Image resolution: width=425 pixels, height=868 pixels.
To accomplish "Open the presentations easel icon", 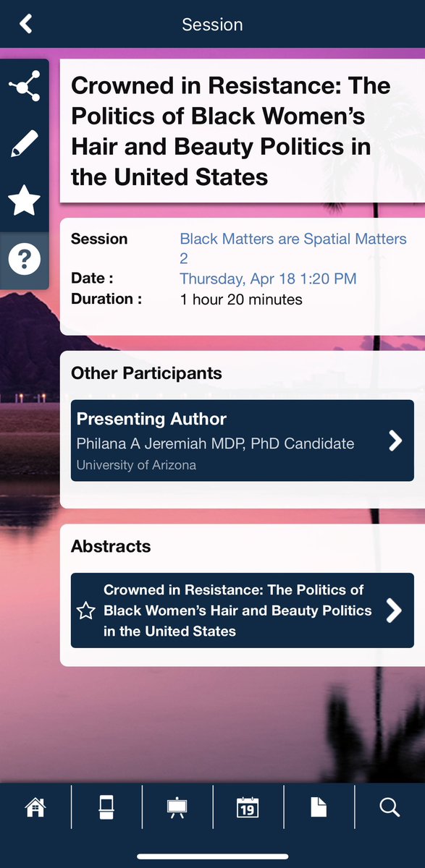I will [177, 807].
